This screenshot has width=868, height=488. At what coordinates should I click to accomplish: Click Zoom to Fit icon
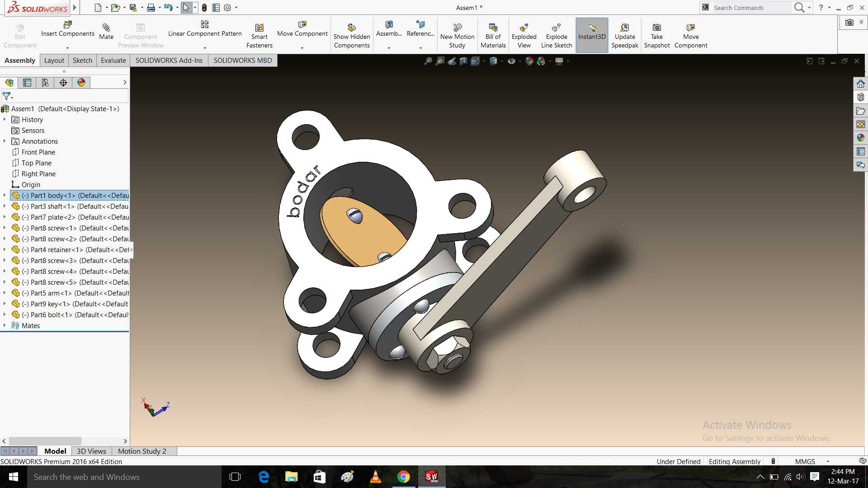pos(428,61)
